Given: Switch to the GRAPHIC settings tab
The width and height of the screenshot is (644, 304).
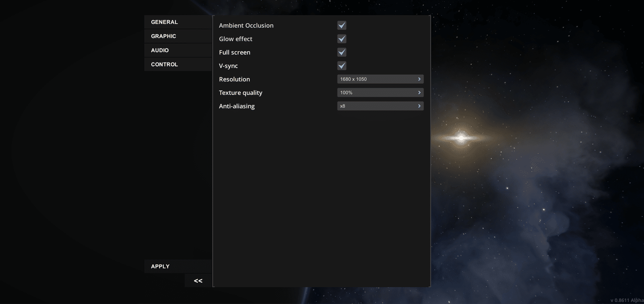Looking at the screenshot, I should (178, 36).
